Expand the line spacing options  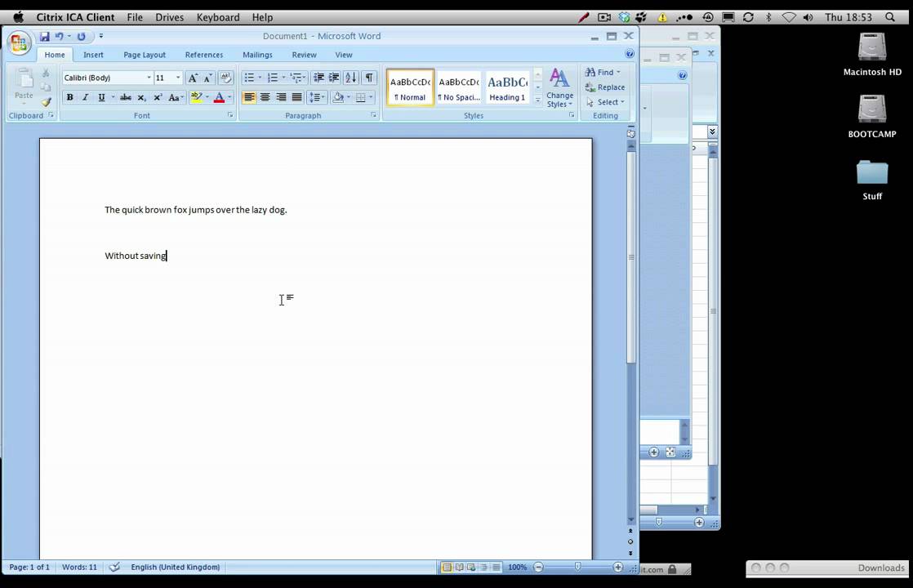[316, 97]
